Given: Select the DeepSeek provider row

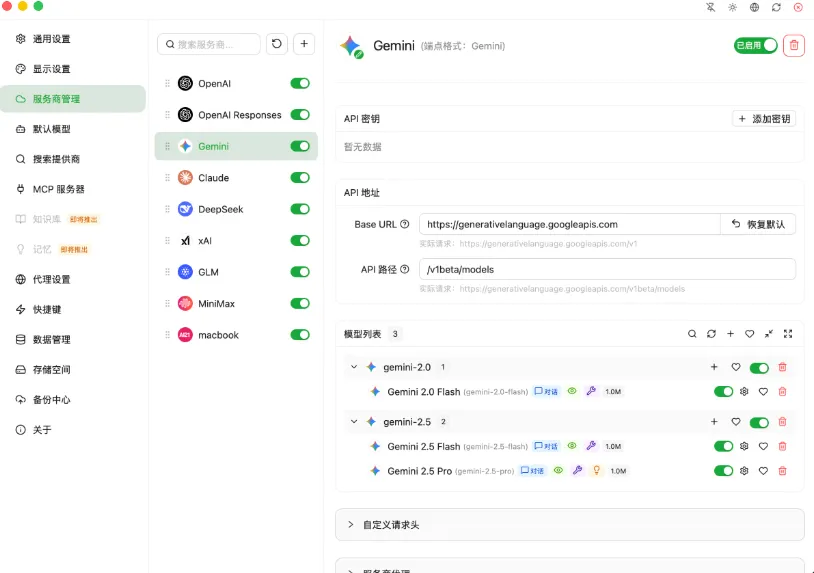Looking at the screenshot, I should click(236, 209).
